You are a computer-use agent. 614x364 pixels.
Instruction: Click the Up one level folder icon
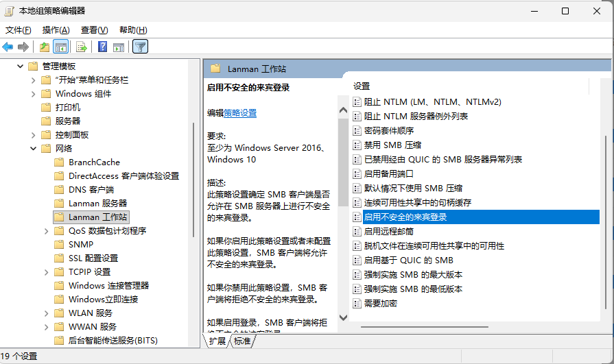click(x=45, y=47)
